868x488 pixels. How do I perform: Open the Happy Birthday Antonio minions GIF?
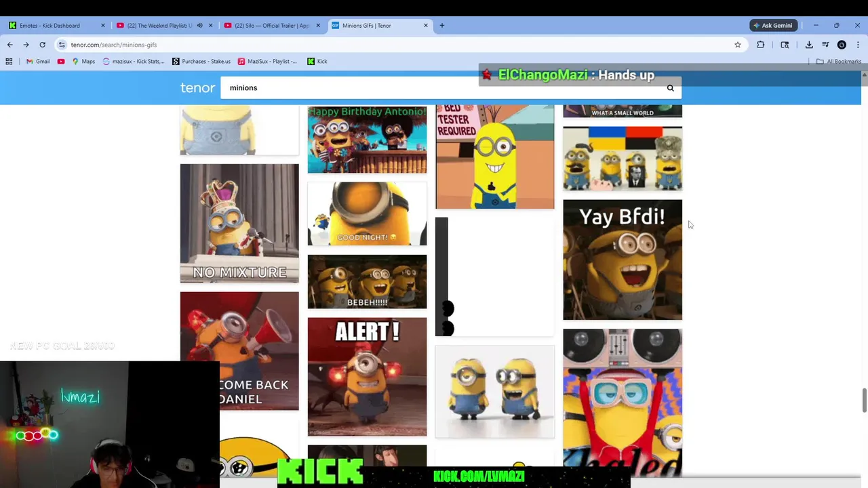pyautogui.click(x=367, y=139)
